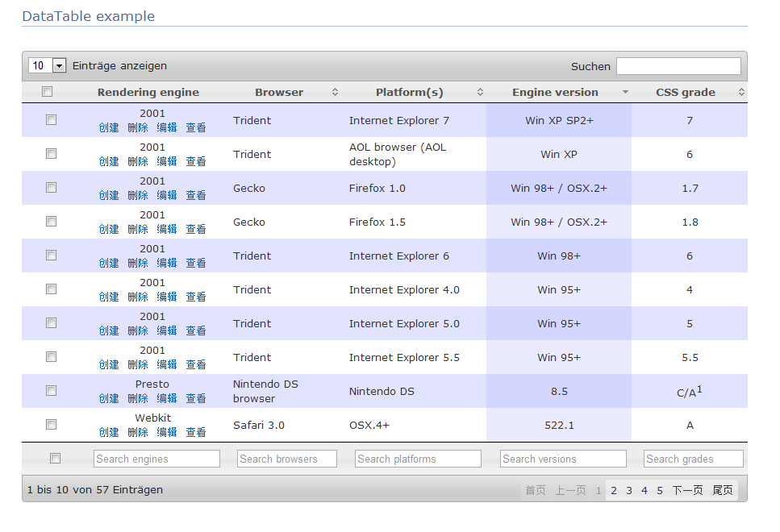Check the select-all checkbox in header
This screenshot has height=532, width=780.
tap(48, 91)
